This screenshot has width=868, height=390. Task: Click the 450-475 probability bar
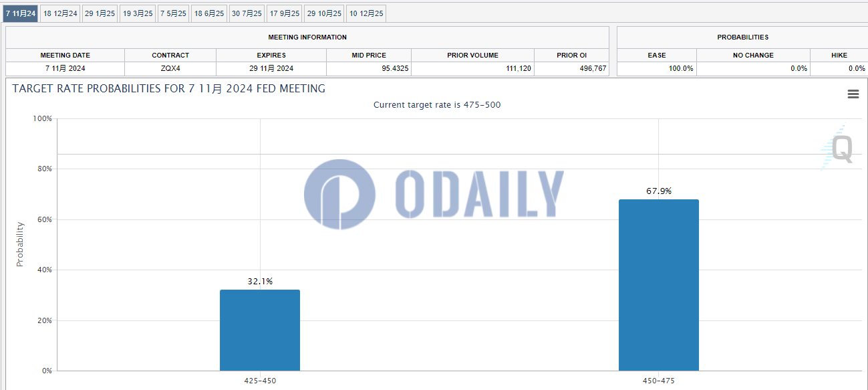659,285
